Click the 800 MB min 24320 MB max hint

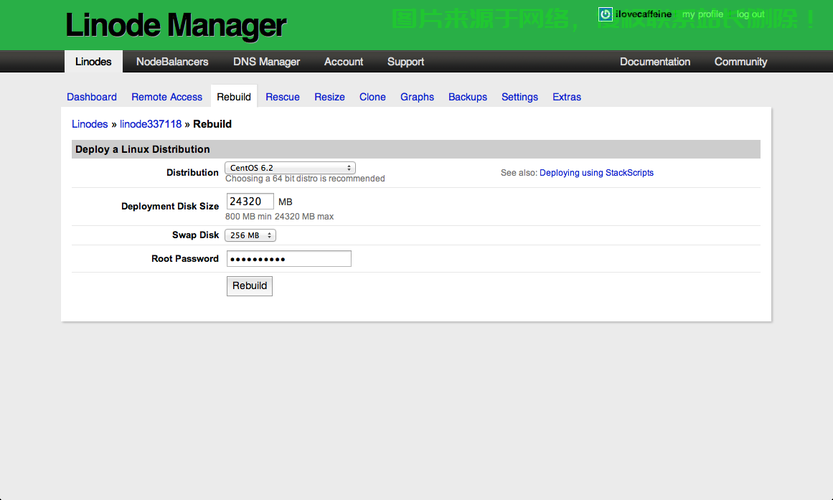pyautogui.click(x=279, y=216)
